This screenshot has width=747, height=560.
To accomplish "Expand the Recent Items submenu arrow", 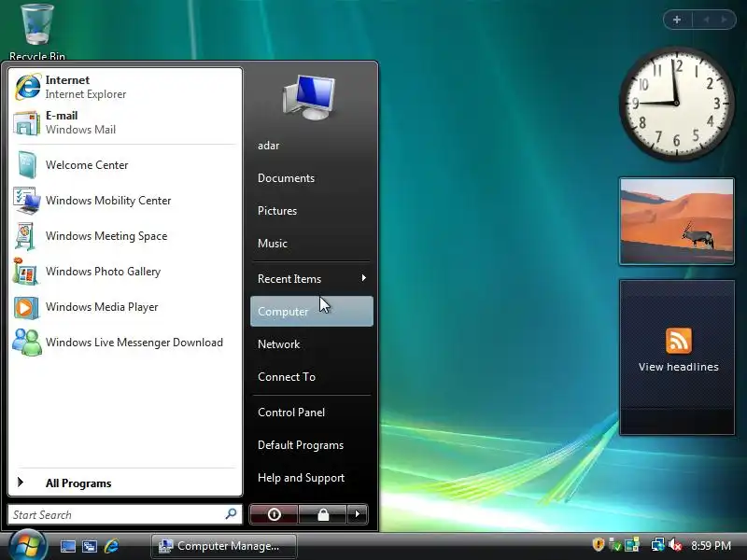I will 363,278.
